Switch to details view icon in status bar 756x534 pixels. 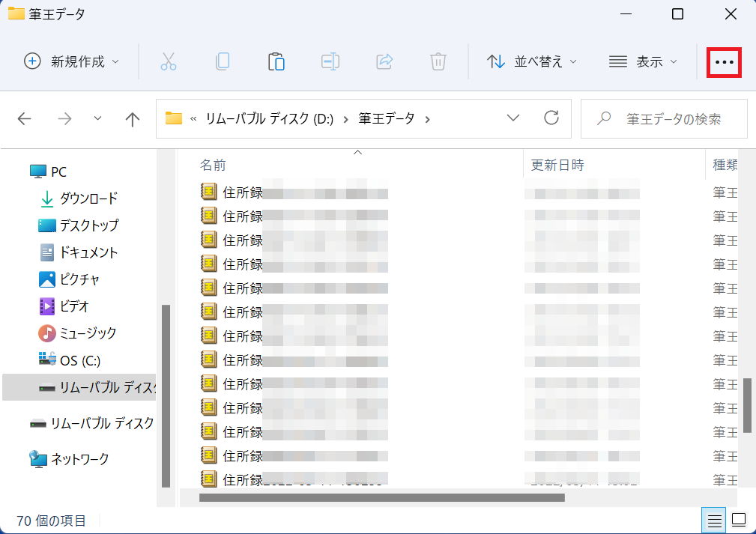[714, 520]
